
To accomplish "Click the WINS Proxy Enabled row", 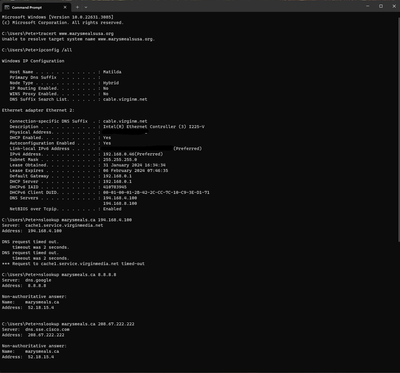I will 59,94.
